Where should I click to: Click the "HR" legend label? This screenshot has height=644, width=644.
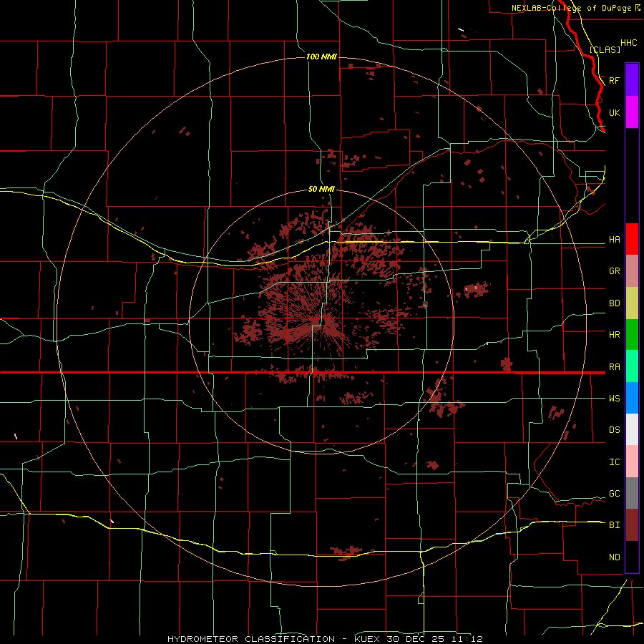coord(615,335)
